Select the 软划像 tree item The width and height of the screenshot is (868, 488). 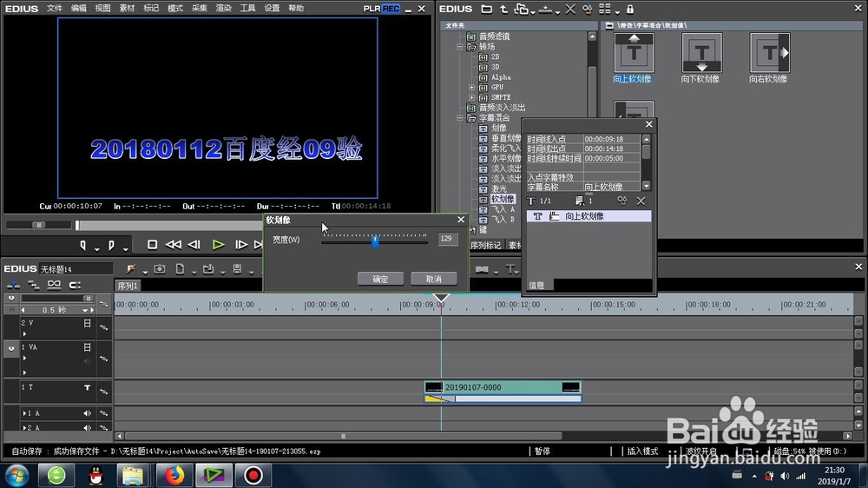503,199
